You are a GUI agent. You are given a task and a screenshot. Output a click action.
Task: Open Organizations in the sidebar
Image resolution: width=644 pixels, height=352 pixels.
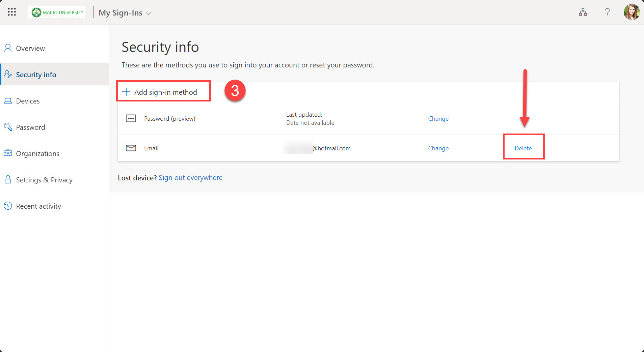[x=37, y=154]
